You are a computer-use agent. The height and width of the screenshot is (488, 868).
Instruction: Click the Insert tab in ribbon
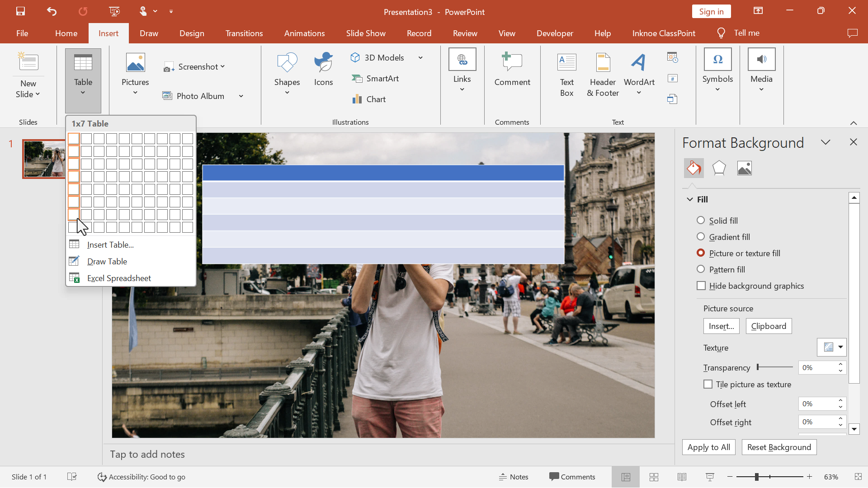point(108,33)
